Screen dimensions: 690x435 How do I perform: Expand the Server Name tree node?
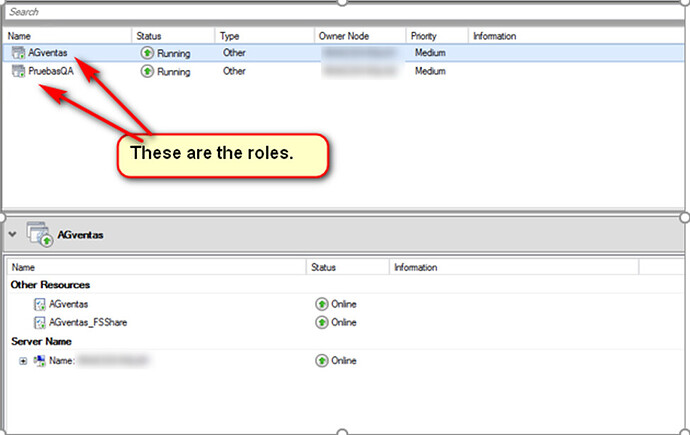[x=22, y=360]
